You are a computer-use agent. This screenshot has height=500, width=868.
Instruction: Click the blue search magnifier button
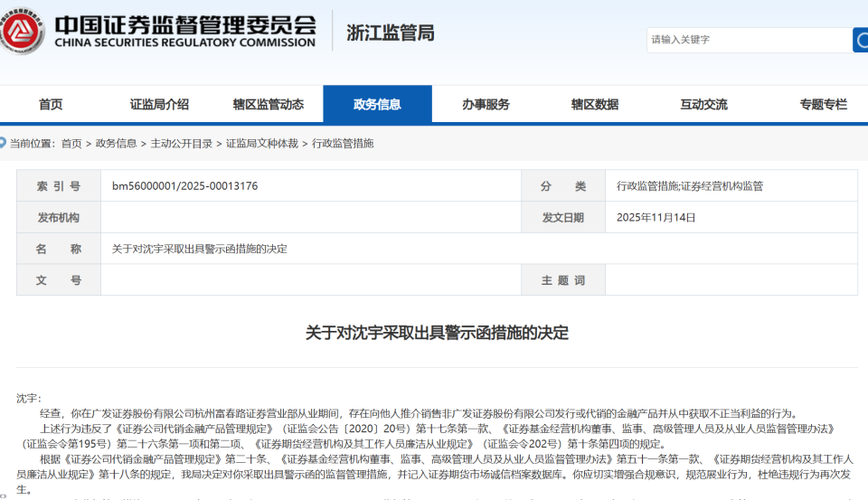tap(860, 40)
